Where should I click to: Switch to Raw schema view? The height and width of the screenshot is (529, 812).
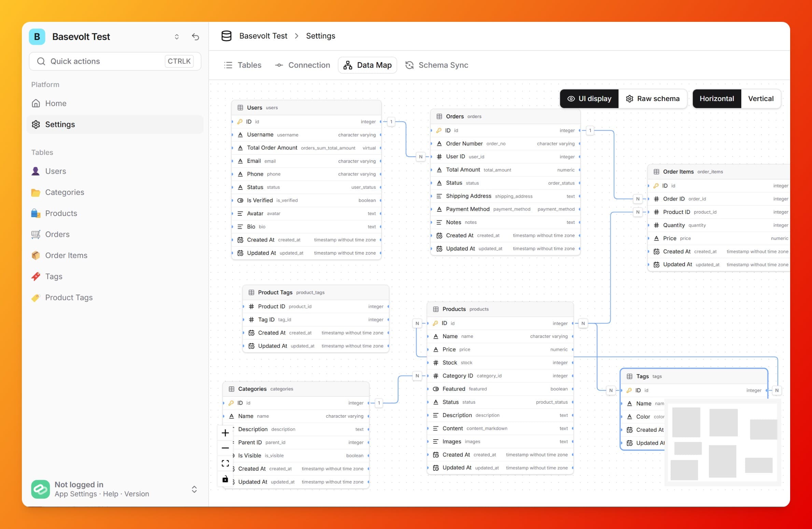[x=653, y=99]
